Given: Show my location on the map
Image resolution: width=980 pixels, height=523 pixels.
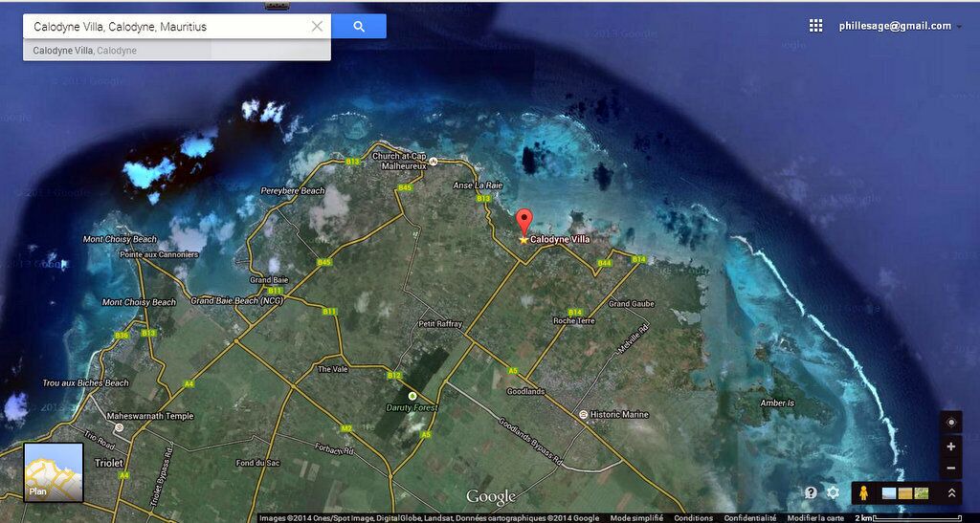Looking at the screenshot, I should (950, 423).
